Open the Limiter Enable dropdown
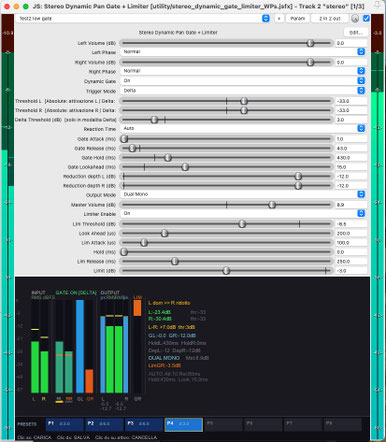 (x=243, y=213)
